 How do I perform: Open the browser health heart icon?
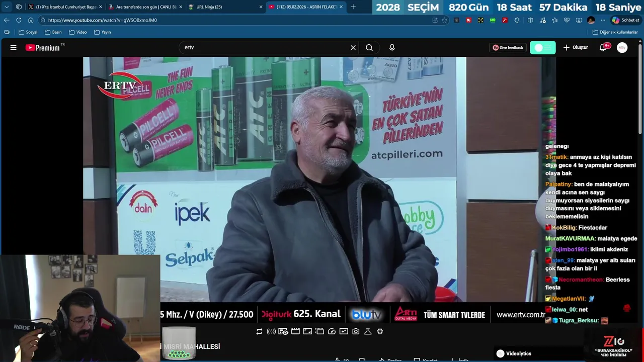click(x=567, y=20)
